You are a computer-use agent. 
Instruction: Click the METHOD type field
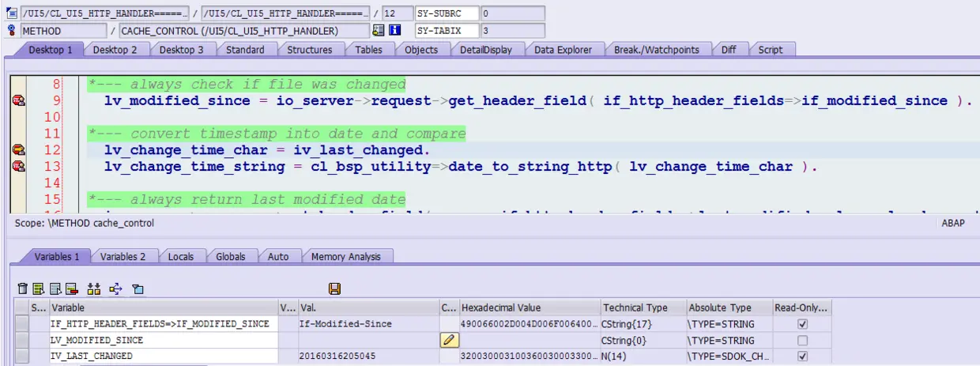click(x=64, y=31)
